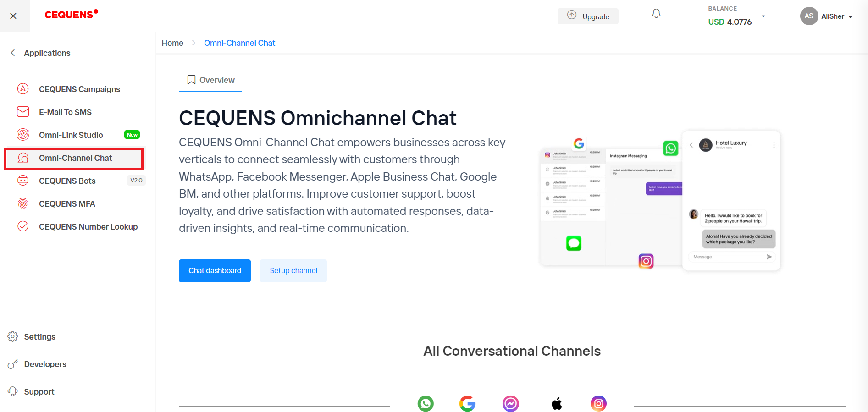Viewport: 868px width, 412px height.
Task: Open CEQUENS Campaigns menu item
Action: point(79,89)
